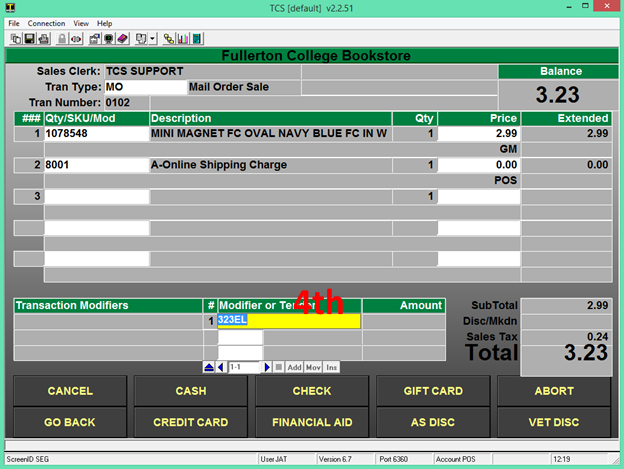Image resolution: width=624 pixels, height=469 pixels.
Task: Click the previous page left arrow
Action: (x=221, y=367)
